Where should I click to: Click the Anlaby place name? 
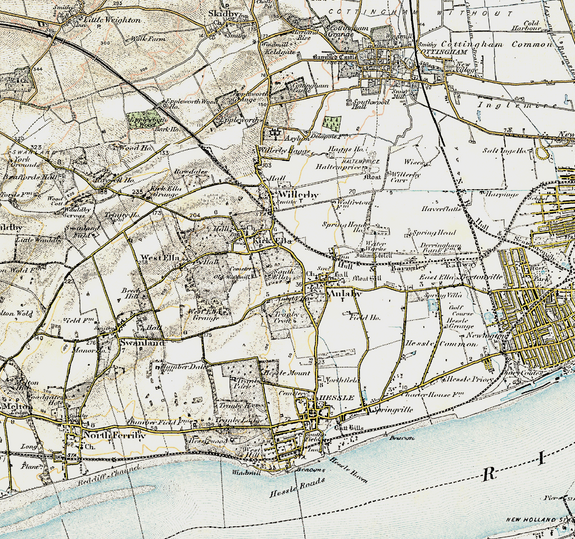(x=345, y=293)
